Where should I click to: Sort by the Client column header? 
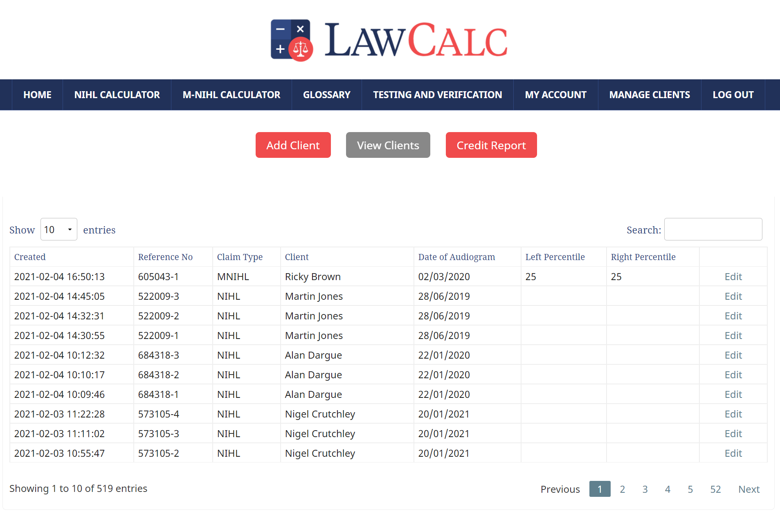click(x=347, y=257)
